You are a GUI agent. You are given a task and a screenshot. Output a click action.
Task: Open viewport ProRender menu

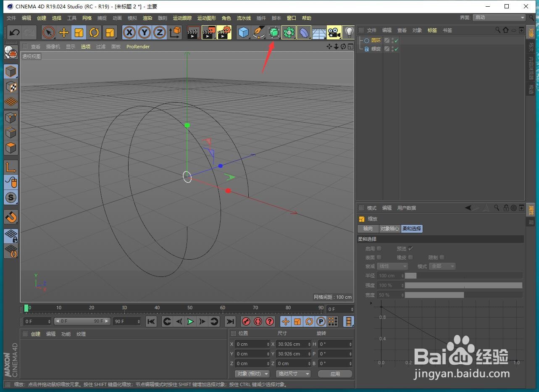tap(138, 47)
